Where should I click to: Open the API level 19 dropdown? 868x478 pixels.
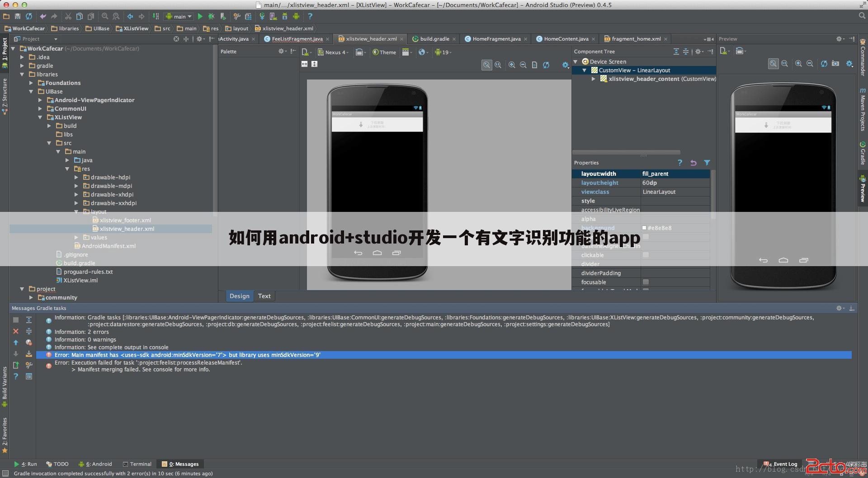point(443,52)
